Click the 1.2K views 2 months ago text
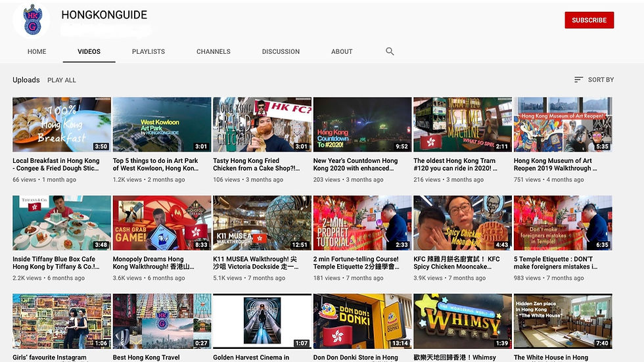 click(x=149, y=180)
